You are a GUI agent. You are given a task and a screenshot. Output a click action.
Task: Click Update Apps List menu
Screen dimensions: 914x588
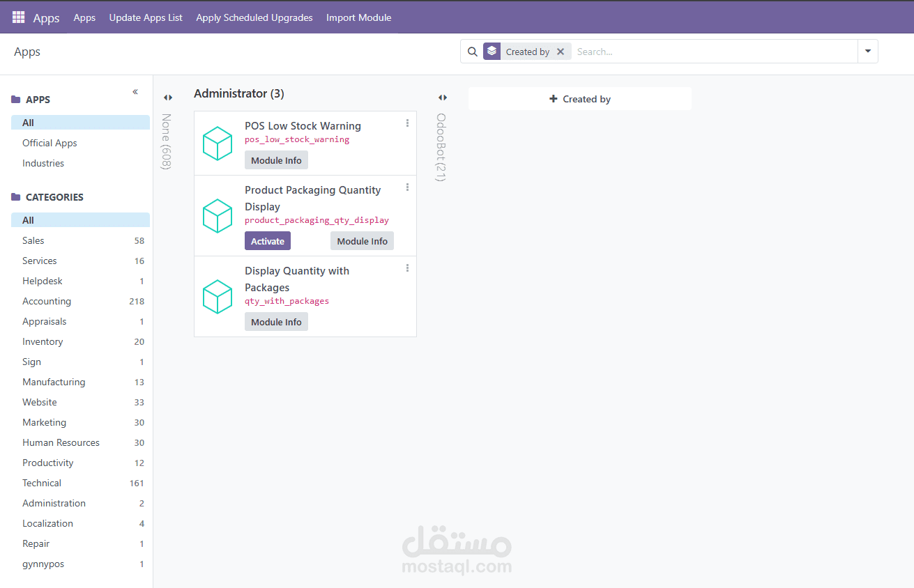point(146,17)
